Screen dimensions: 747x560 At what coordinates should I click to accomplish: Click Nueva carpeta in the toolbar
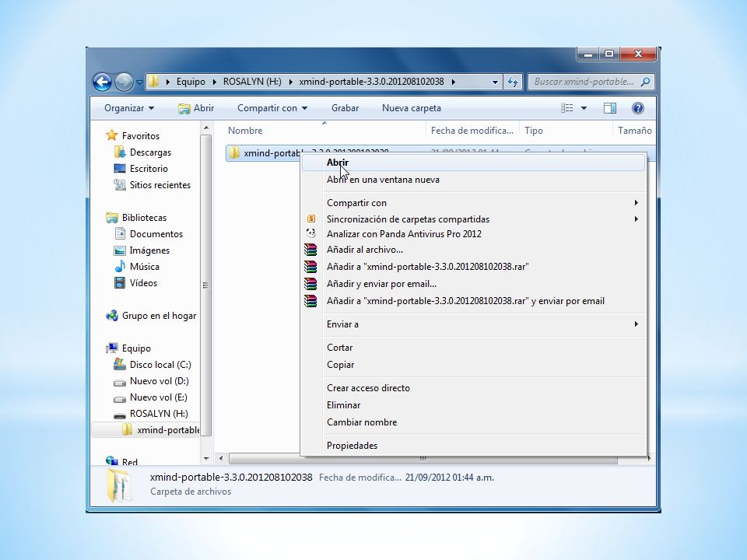411,108
